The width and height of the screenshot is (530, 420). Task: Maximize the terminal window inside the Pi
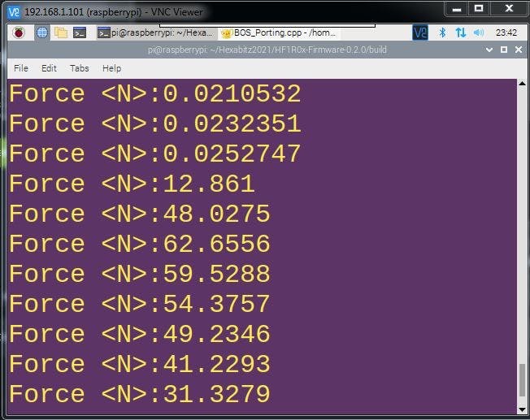click(504, 50)
